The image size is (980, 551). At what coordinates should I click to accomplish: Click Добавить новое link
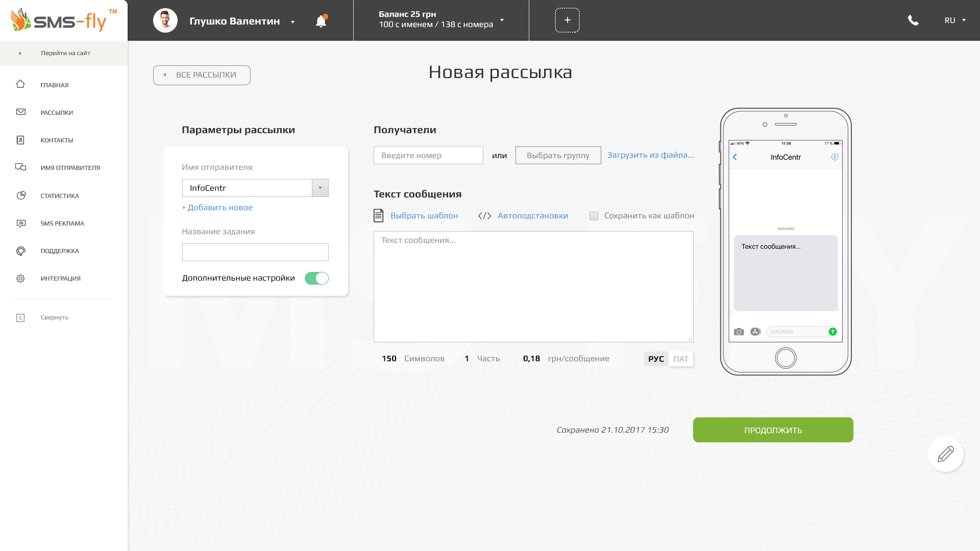[217, 207]
